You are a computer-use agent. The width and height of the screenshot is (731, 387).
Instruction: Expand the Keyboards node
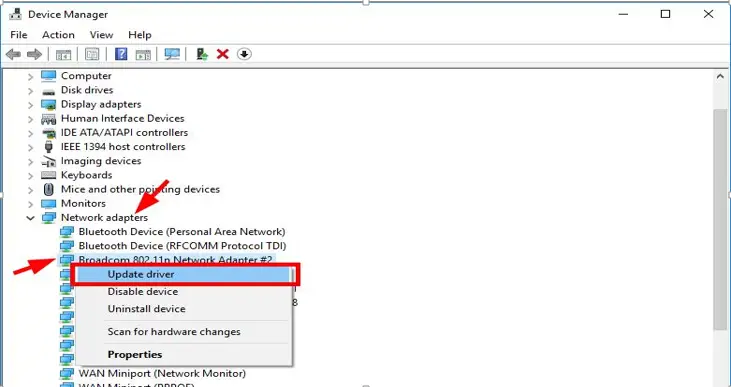click(x=30, y=175)
